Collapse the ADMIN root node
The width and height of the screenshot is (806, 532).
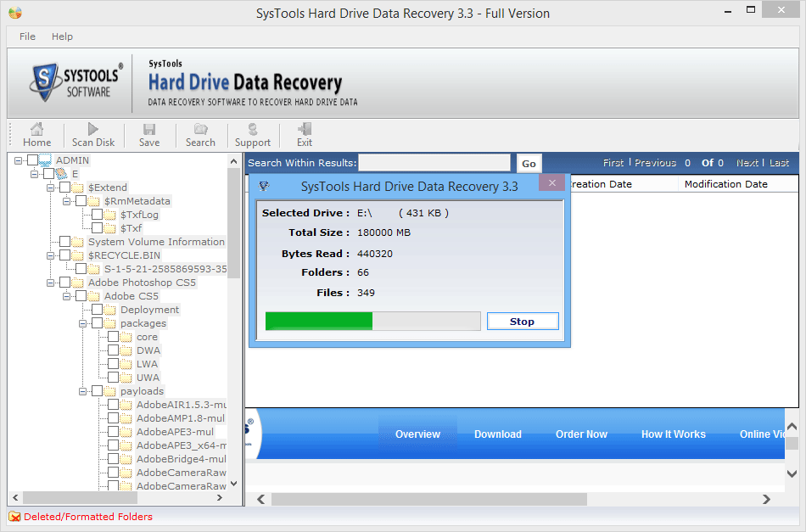pos(18,160)
